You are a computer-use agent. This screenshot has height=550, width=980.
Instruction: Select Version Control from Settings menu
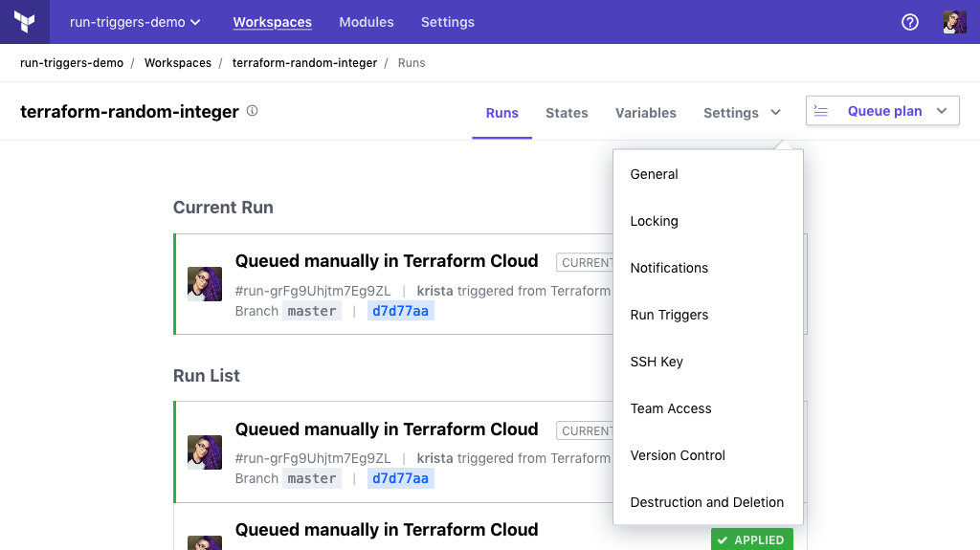tap(708, 455)
